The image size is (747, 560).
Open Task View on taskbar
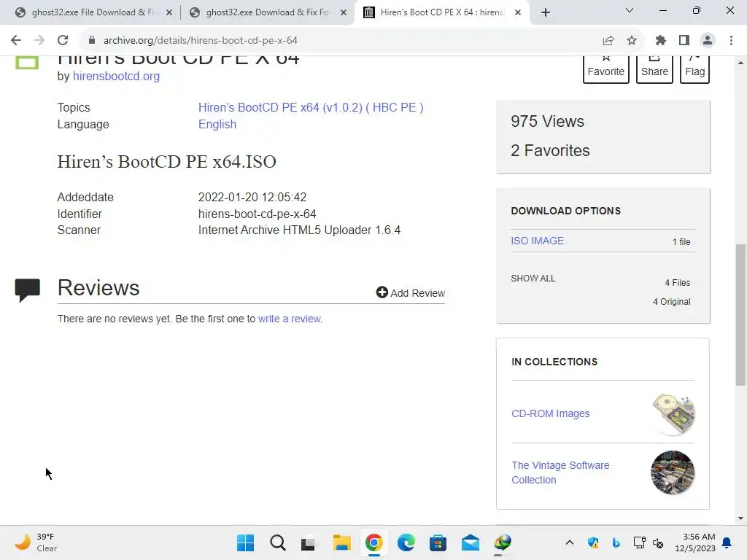coord(309,542)
